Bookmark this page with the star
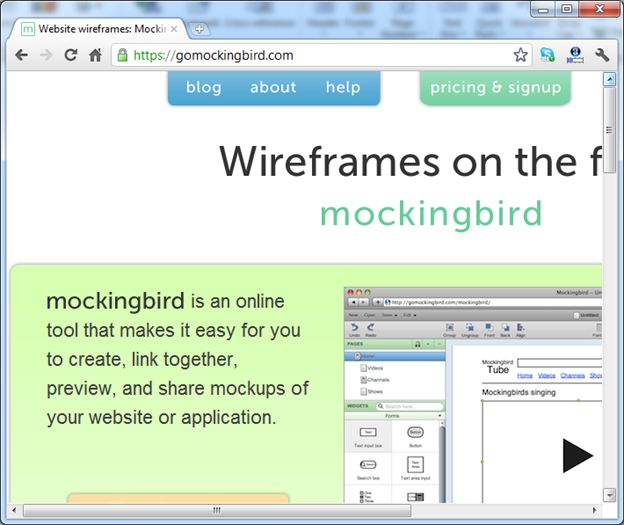Image resolution: width=624 pixels, height=525 pixels. pyautogui.click(x=520, y=55)
